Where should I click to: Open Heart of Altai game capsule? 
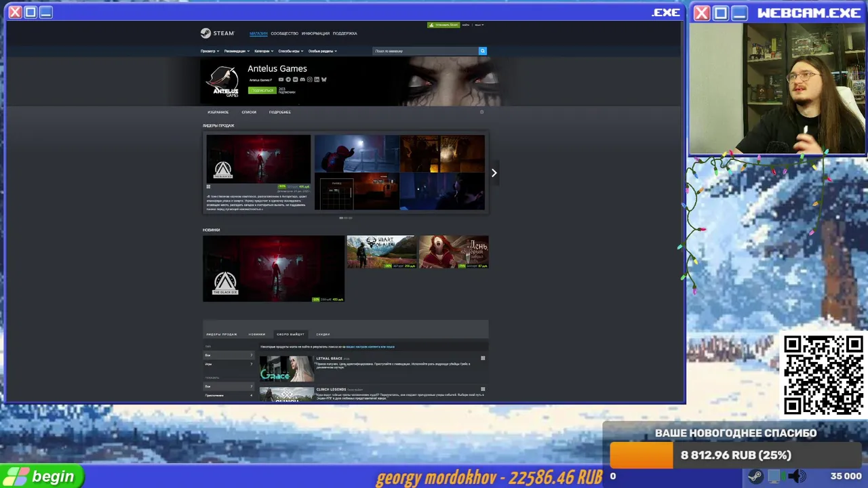(x=381, y=251)
